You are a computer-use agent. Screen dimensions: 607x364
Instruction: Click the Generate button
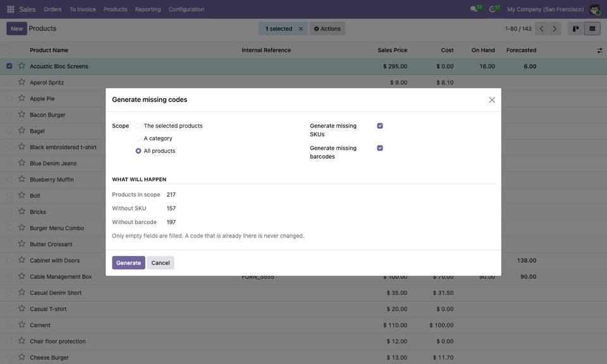pos(128,263)
